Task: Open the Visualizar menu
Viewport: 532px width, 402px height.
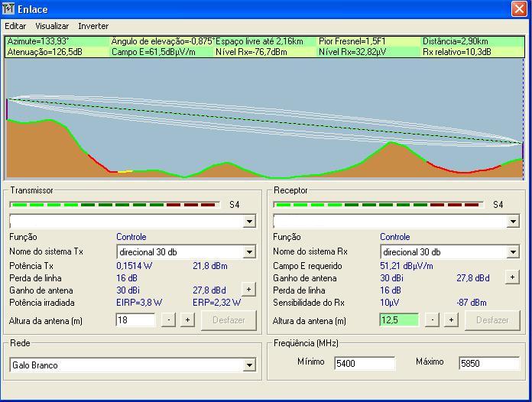Action: click(52, 26)
